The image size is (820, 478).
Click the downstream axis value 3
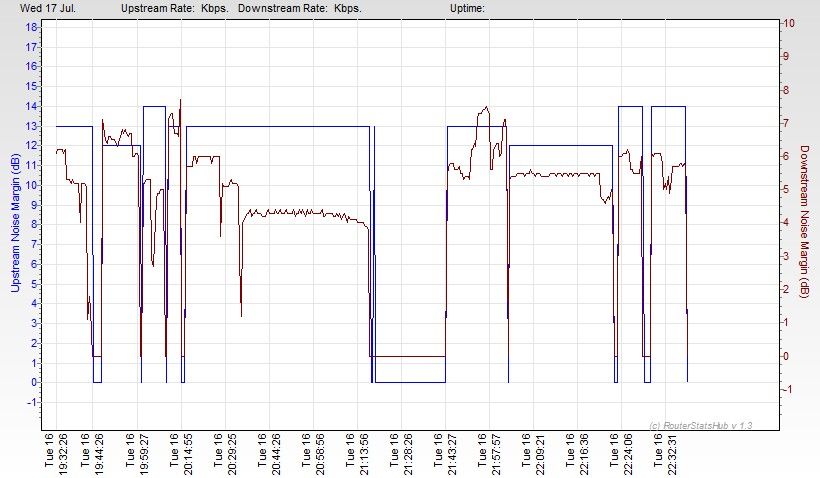[x=787, y=256]
